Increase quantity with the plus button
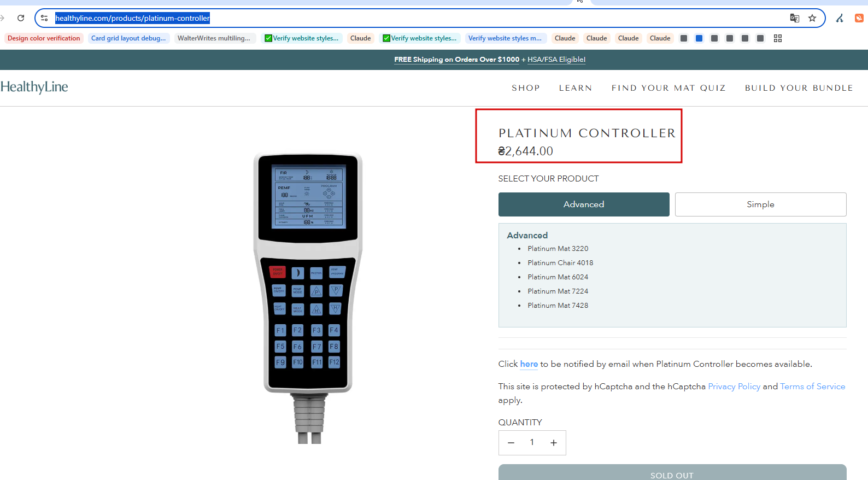Screen dimensions: 868x480 pos(554,443)
